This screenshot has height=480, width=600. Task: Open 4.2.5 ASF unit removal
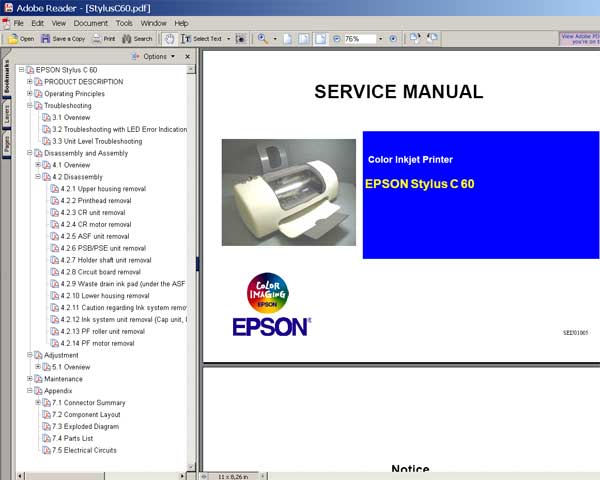coord(95,236)
